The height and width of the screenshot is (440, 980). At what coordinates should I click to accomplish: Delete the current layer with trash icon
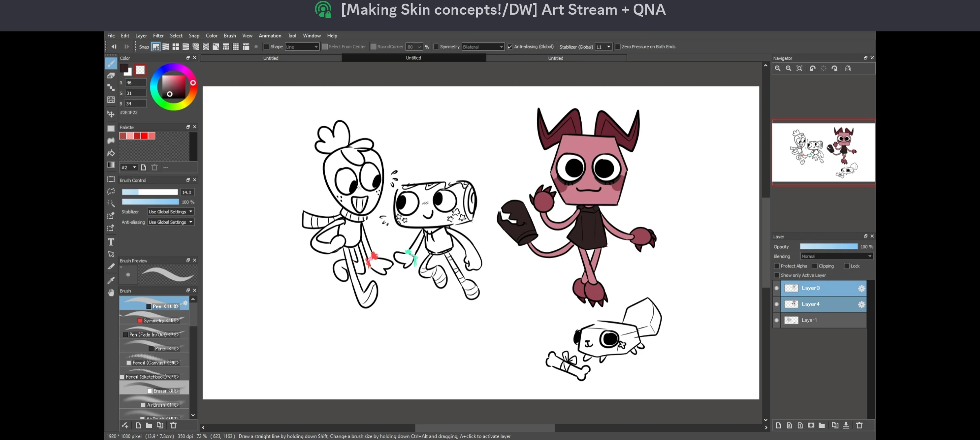tap(859, 425)
